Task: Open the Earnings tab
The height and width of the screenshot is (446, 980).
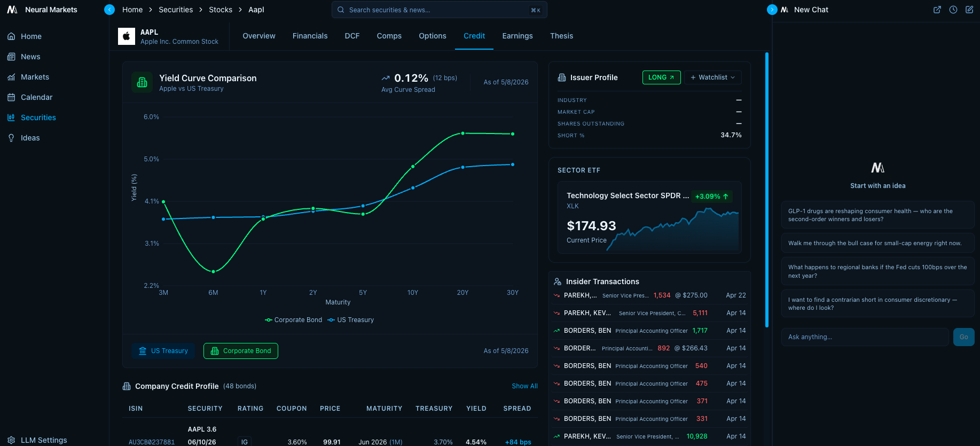Action: pos(518,36)
